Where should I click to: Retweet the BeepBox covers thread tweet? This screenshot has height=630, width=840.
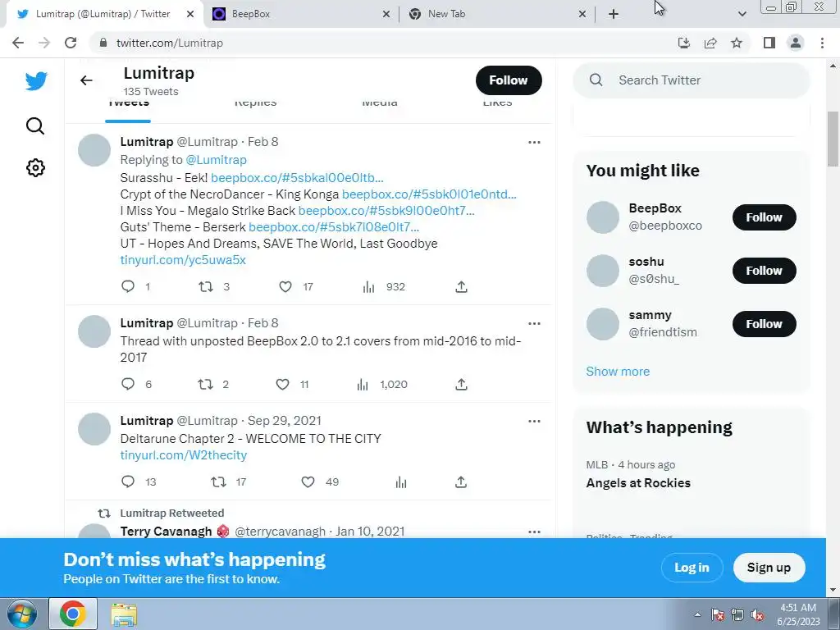pos(205,384)
